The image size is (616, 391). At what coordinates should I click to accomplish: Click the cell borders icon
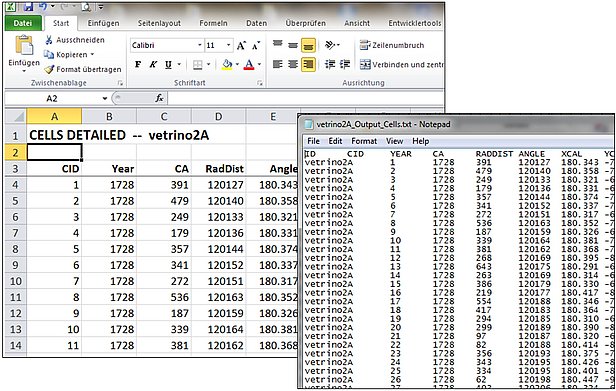(198, 64)
